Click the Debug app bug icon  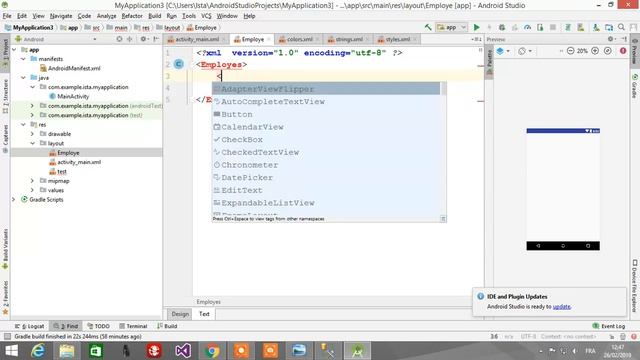click(x=502, y=27)
